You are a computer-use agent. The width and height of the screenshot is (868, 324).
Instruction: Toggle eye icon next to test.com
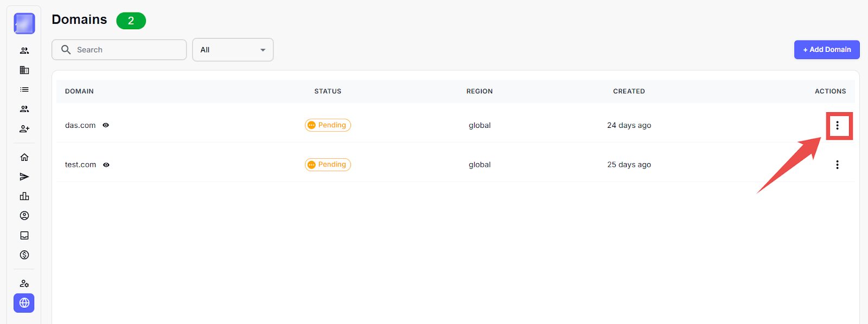[106, 165]
